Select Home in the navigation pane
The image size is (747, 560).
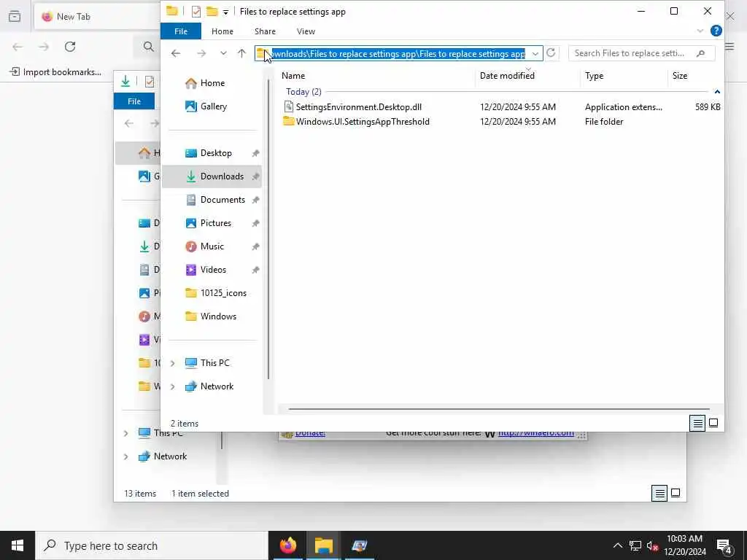(212, 83)
